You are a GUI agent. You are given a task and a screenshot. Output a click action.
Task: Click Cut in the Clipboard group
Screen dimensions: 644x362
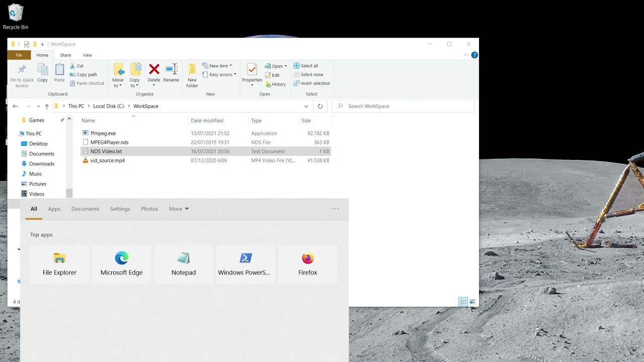tap(76, 66)
